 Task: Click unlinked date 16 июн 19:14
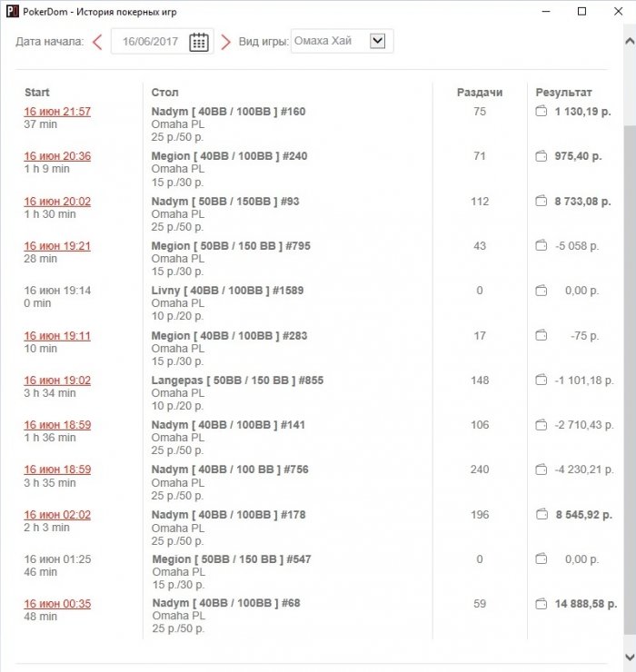57,291
